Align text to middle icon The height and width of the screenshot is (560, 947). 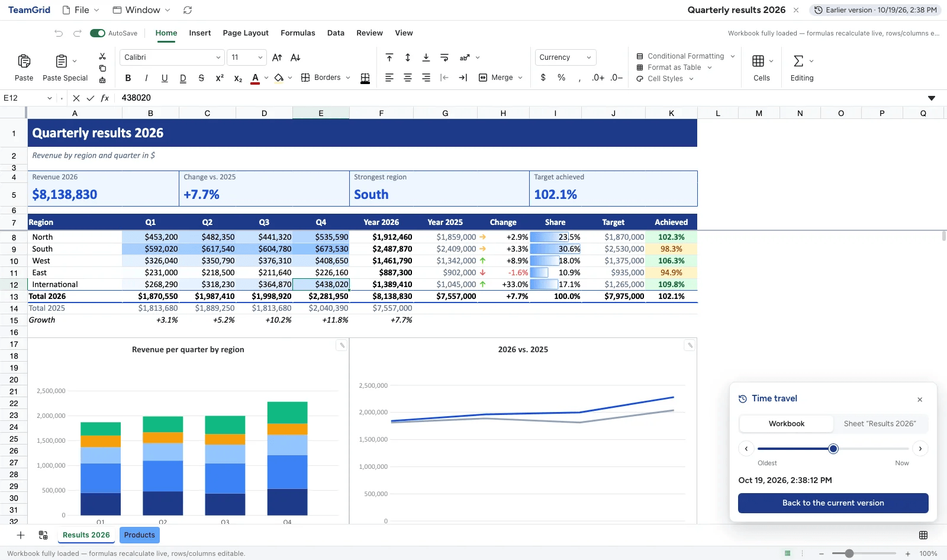(x=408, y=57)
